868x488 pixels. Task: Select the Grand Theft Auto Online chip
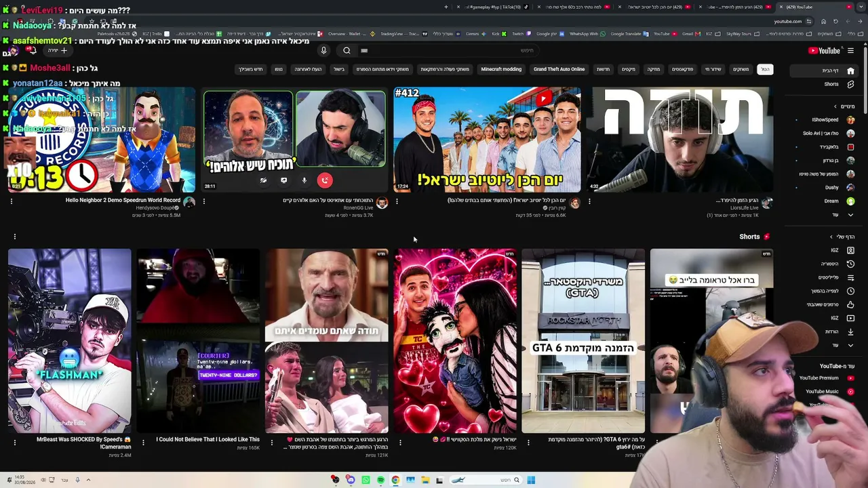[x=559, y=69]
